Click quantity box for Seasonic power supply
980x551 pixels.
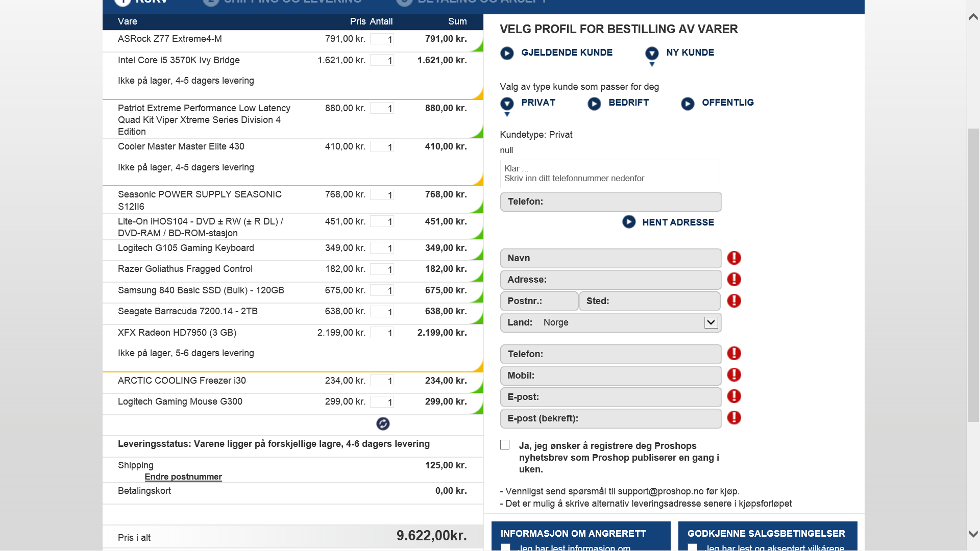pyautogui.click(x=382, y=195)
